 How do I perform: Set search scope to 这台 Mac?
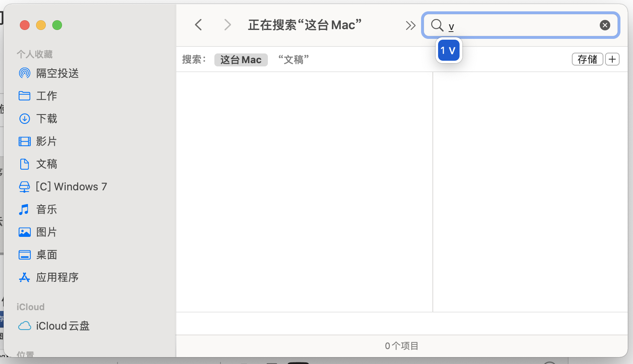[241, 60]
